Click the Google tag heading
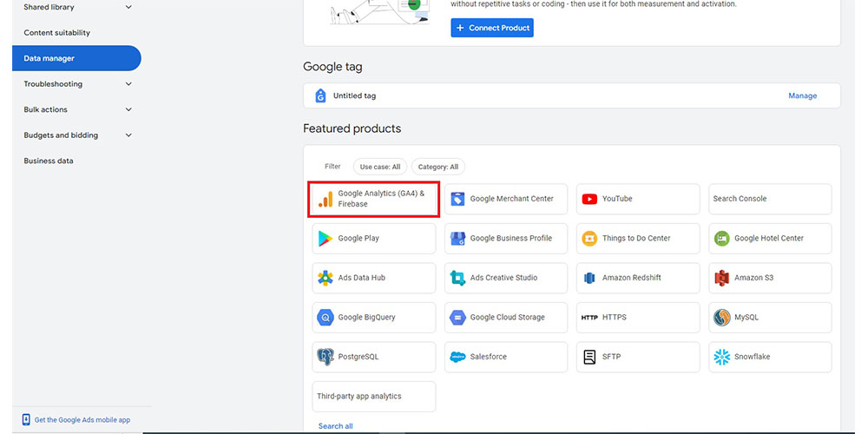The width and height of the screenshot is (868, 434). coord(332,67)
